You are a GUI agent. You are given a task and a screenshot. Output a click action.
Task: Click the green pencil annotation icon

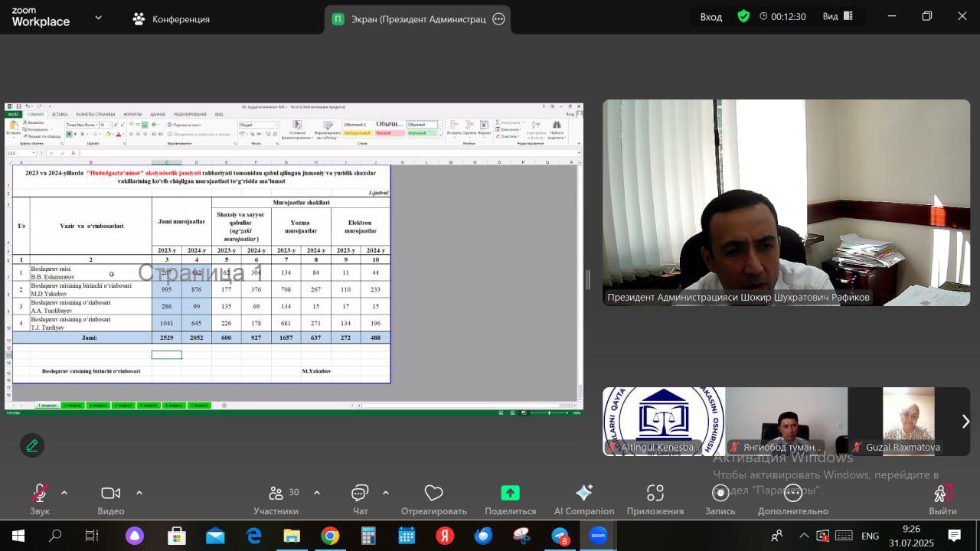click(32, 445)
